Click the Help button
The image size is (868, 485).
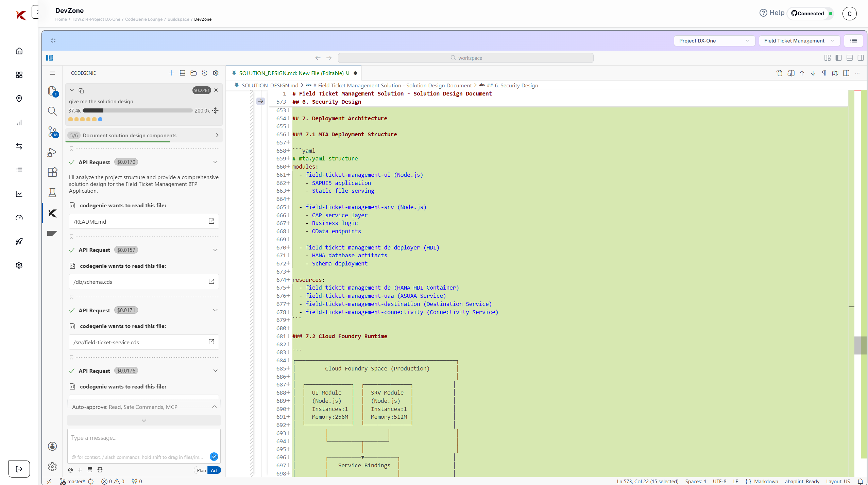(x=772, y=13)
